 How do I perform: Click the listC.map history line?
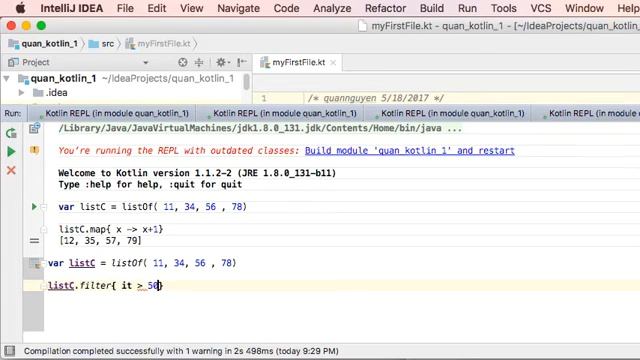(x=111, y=229)
